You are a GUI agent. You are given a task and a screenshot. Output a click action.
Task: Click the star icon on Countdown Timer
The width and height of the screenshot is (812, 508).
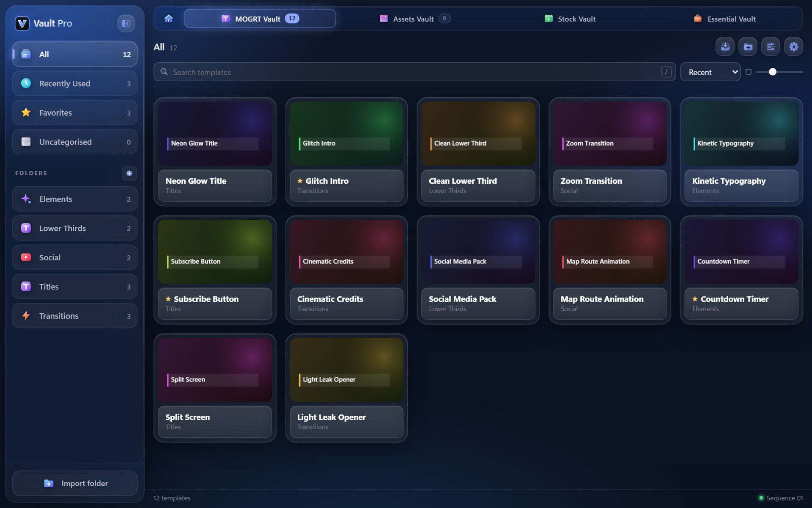[695, 299]
